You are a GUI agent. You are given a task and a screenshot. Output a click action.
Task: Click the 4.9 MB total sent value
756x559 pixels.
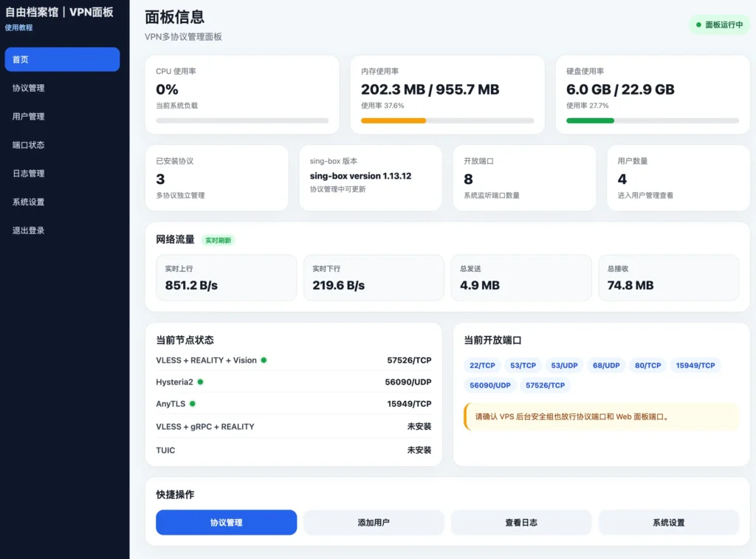pos(480,285)
